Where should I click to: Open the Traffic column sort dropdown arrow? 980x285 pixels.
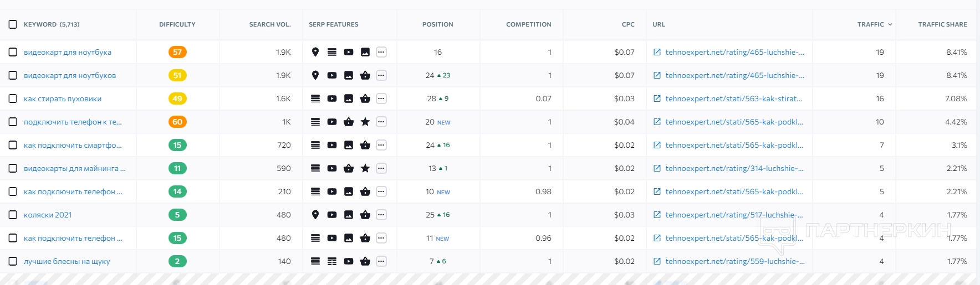[890, 24]
